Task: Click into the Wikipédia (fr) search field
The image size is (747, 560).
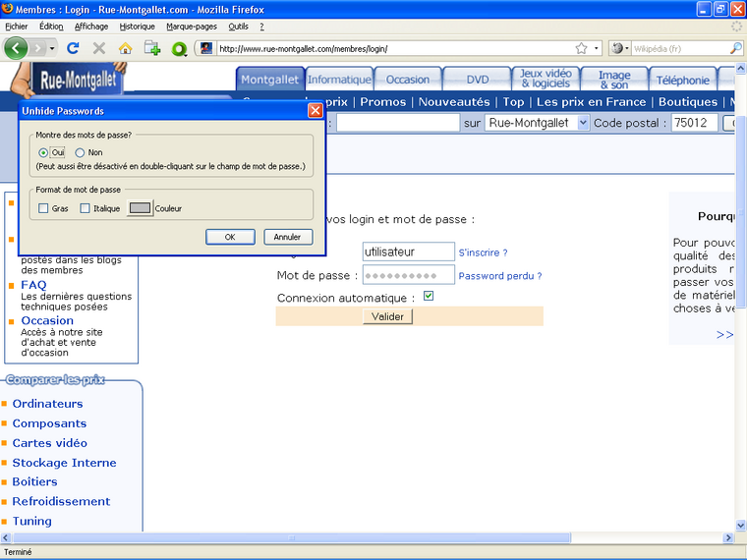Action: 680,48
